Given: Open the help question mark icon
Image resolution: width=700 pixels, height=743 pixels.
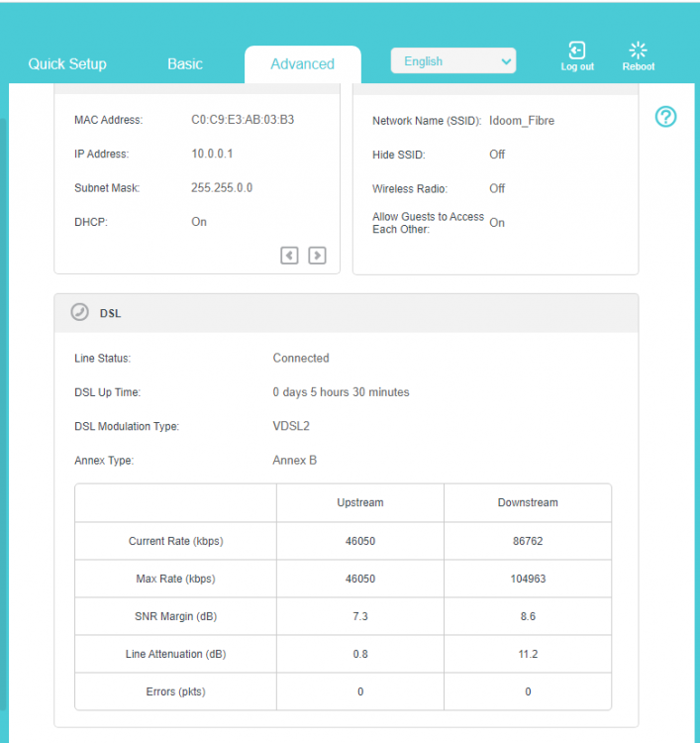Looking at the screenshot, I should click(x=666, y=117).
